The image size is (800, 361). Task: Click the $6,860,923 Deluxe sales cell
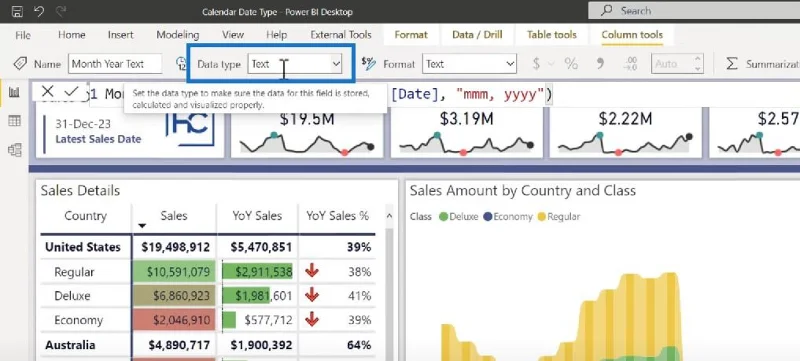click(174, 296)
